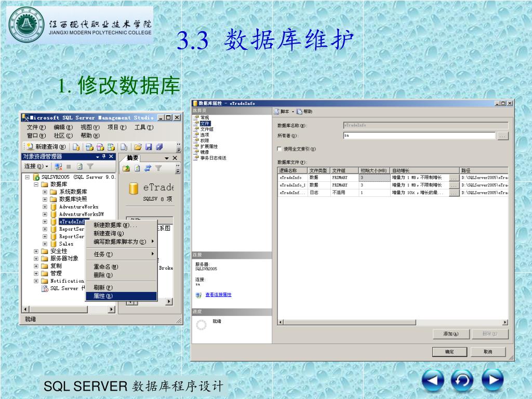Click the owner browse ellipsis button
The image size is (532, 399).
503,136
